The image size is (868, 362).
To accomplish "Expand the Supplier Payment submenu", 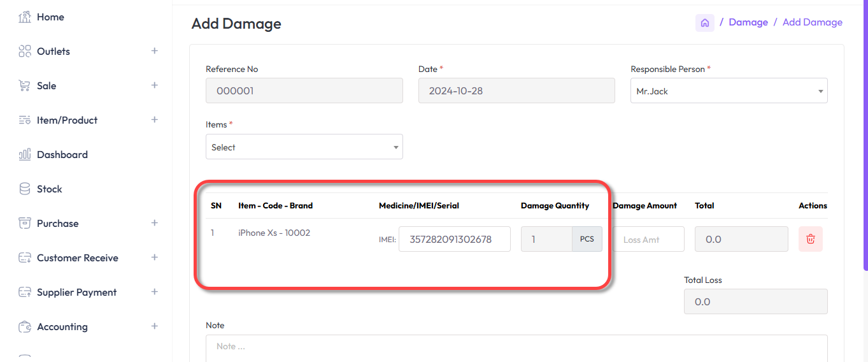I will tap(154, 292).
